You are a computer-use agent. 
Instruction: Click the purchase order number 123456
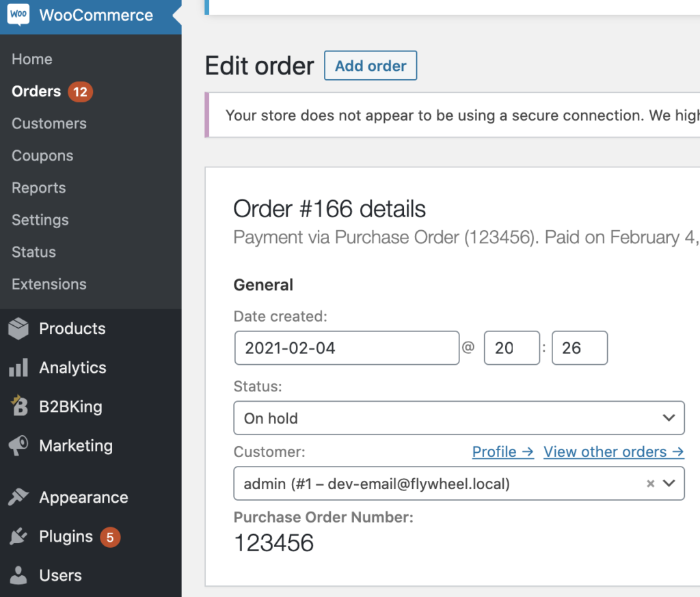[x=273, y=543]
